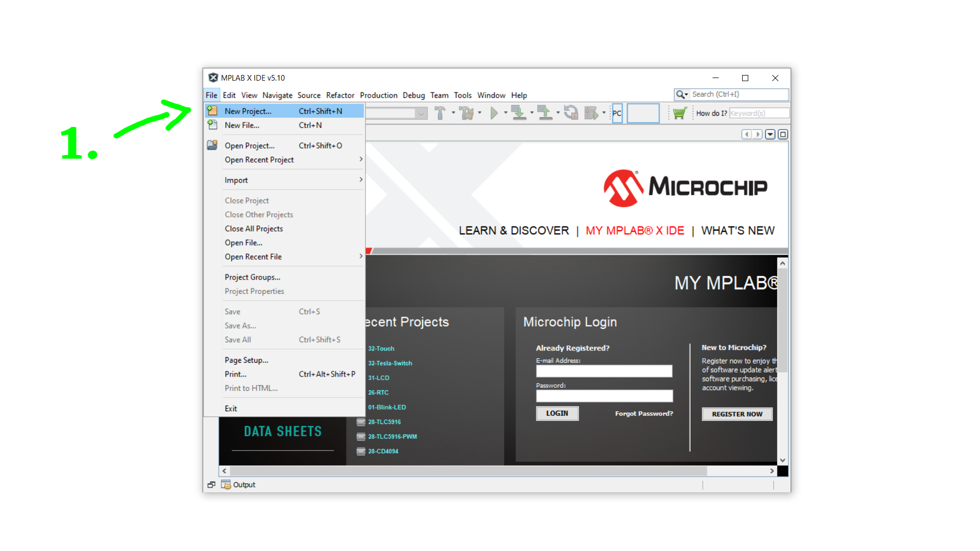The height and width of the screenshot is (551, 980).
Task: Switch to LEARN & DISCOVER tab
Action: click(513, 231)
